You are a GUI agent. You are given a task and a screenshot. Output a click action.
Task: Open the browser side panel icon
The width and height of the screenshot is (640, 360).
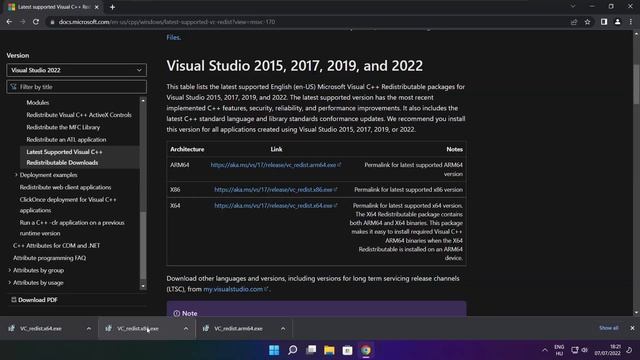tap(604, 22)
